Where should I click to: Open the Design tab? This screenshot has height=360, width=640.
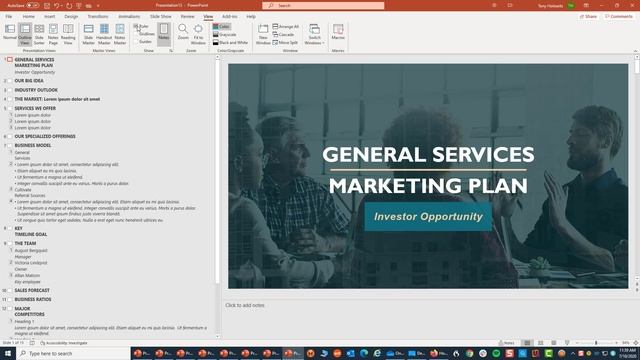click(71, 16)
